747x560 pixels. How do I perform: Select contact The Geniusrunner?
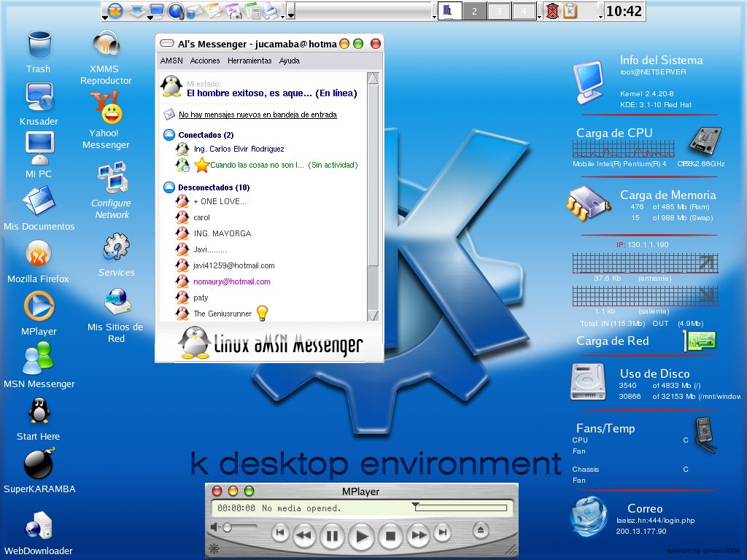222,314
